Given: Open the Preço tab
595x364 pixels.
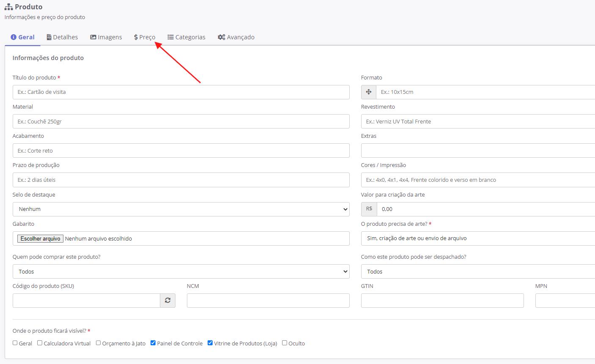Looking at the screenshot, I should pyautogui.click(x=145, y=37).
